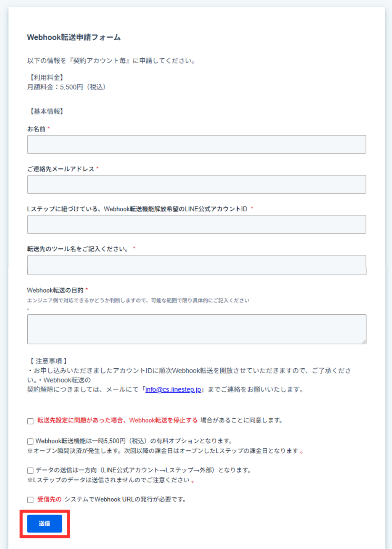Click inside the Webhook転送の目的 textarea

pos(196,329)
